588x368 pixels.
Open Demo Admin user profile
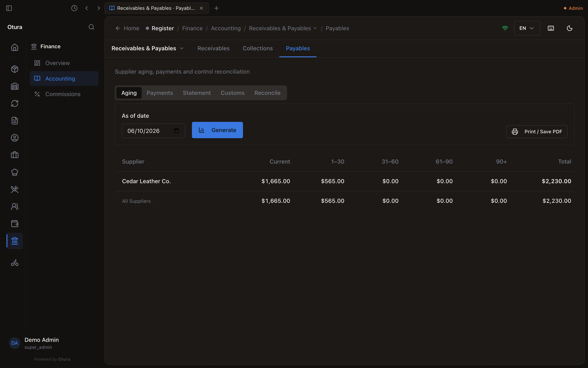point(34,343)
